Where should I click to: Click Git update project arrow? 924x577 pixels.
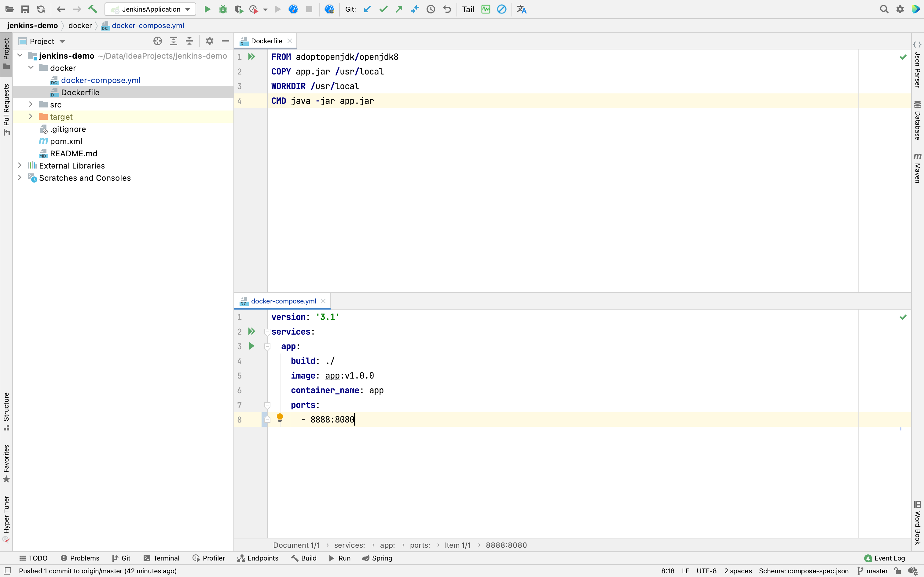click(x=367, y=9)
